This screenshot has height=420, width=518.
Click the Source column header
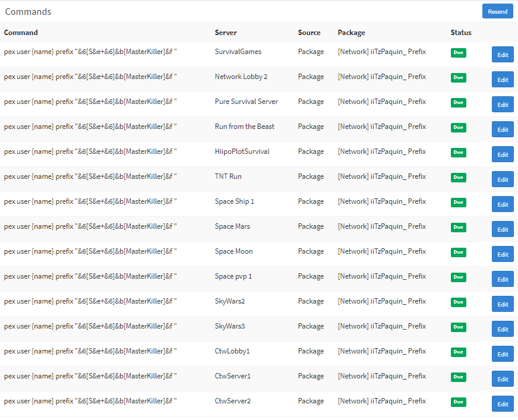point(309,33)
